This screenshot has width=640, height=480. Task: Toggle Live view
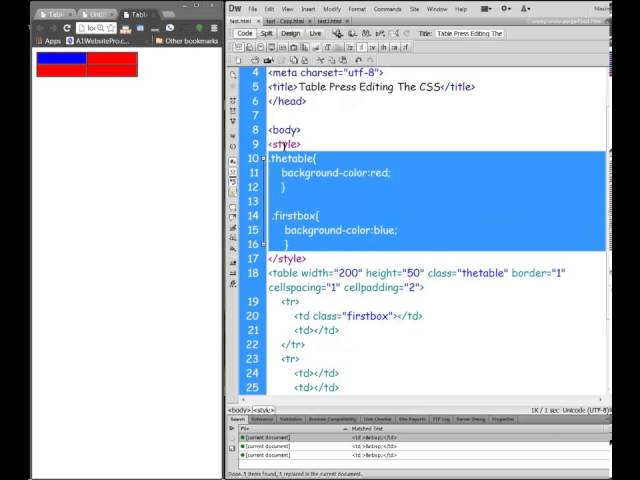pyautogui.click(x=315, y=33)
